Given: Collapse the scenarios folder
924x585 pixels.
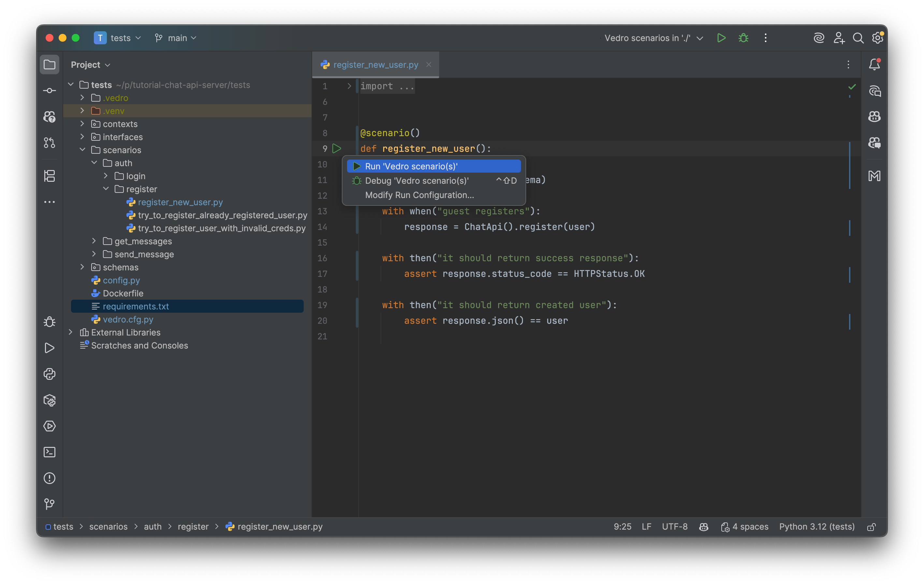Looking at the screenshot, I should (82, 150).
